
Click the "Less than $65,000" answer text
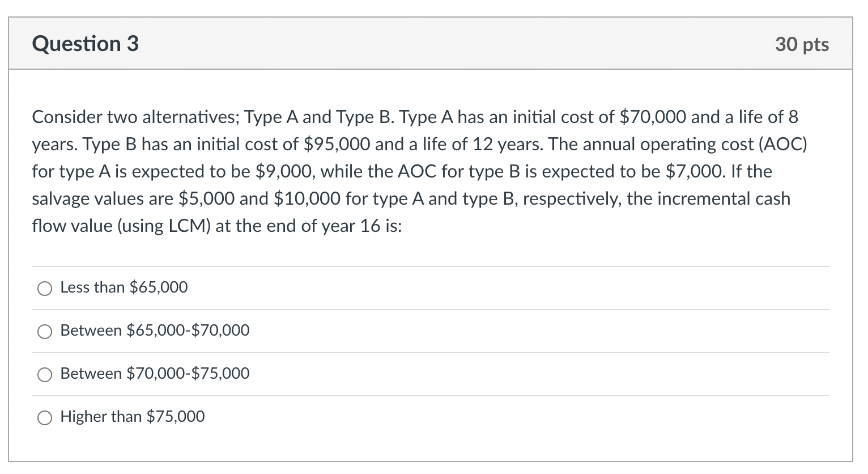pos(124,287)
